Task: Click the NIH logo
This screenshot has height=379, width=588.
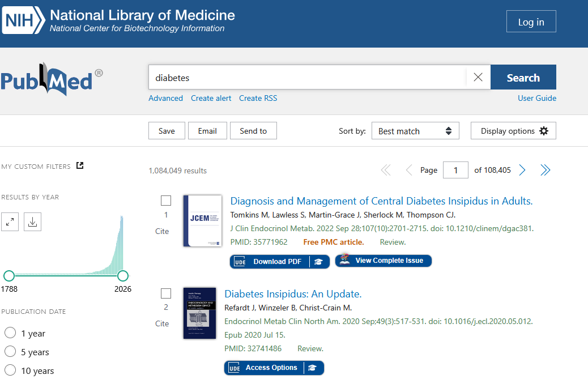Action: coord(23,20)
